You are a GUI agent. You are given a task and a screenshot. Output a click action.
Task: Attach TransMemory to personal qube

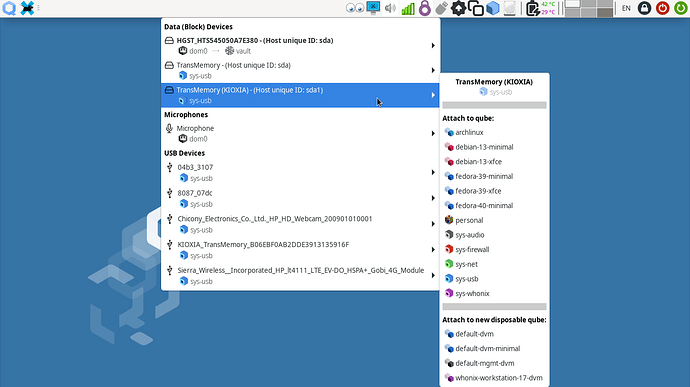[494, 220]
